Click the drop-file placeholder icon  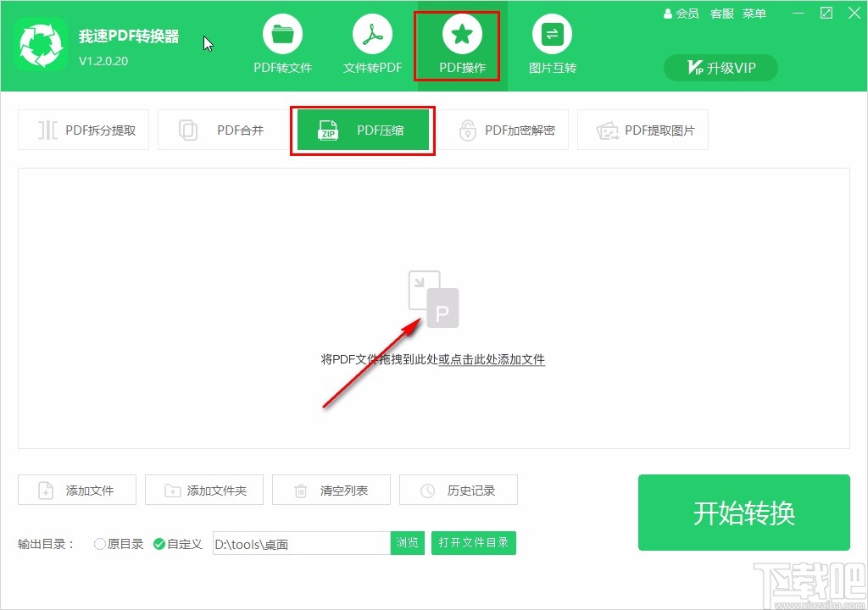point(433,299)
